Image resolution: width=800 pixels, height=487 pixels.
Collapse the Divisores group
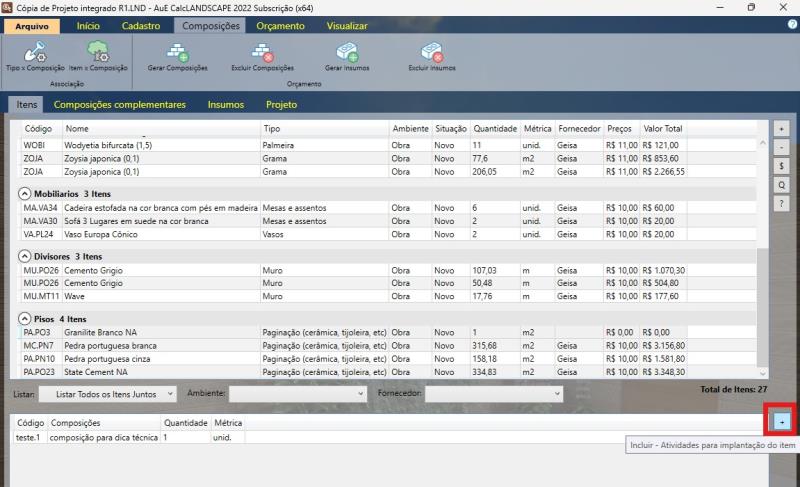(x=24, y=256)
